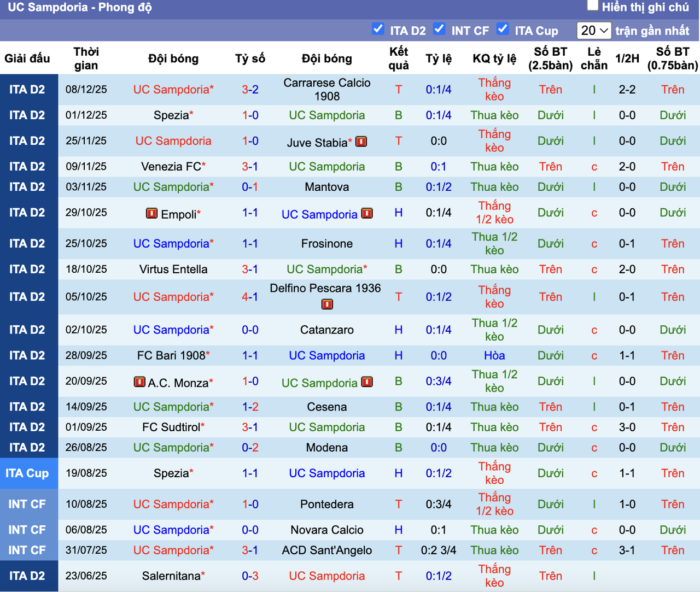Uncheck the INT CF filter checkbox

click(x=439, y=29)
